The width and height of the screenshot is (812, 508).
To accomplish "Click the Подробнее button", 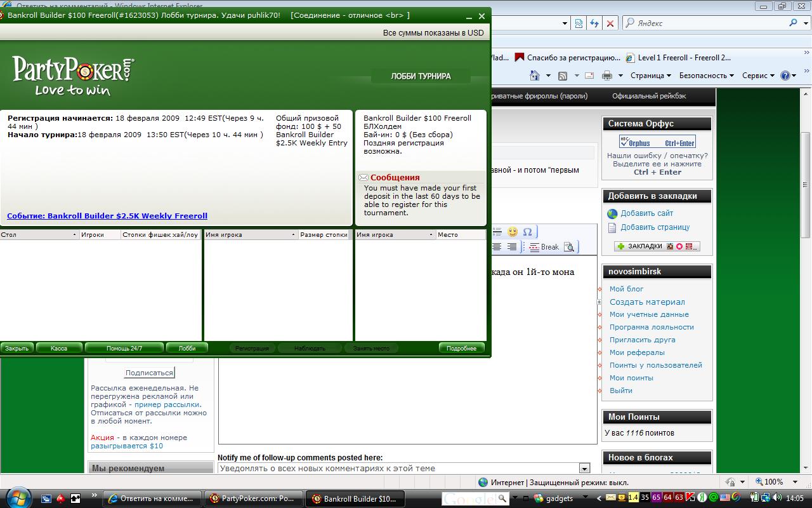I will click(462, 348).
